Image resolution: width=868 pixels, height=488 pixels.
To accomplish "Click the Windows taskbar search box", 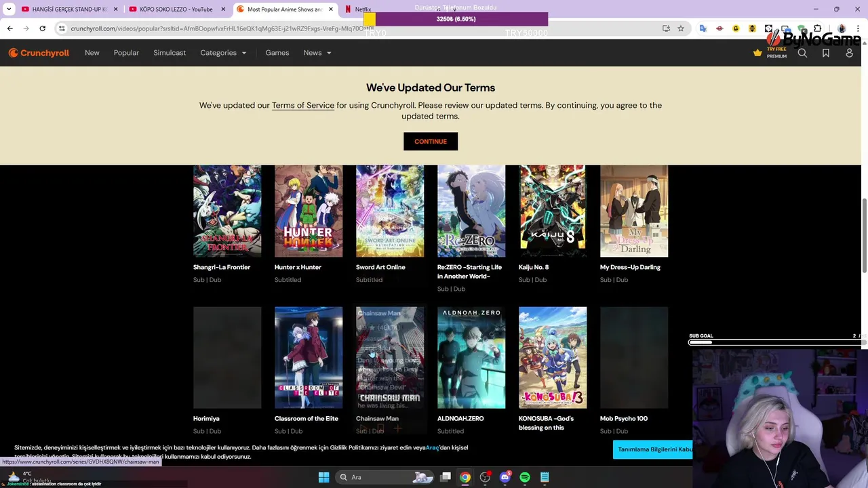I will pos(385,477).
